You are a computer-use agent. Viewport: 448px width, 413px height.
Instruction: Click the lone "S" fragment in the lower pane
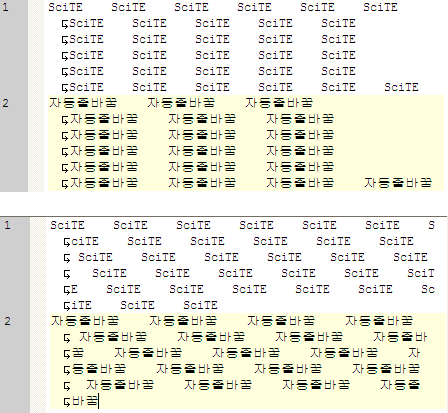pos(431,225)
